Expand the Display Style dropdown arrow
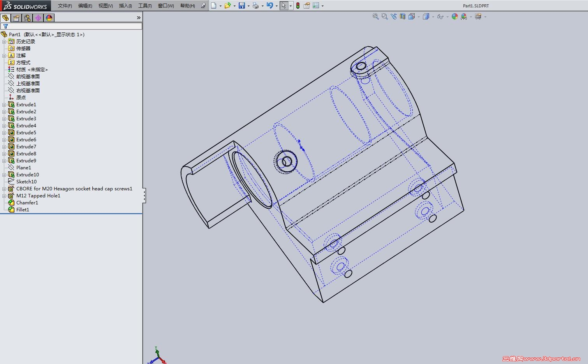The height and width of the screenshot is (364, 588). tap(433, 17)
